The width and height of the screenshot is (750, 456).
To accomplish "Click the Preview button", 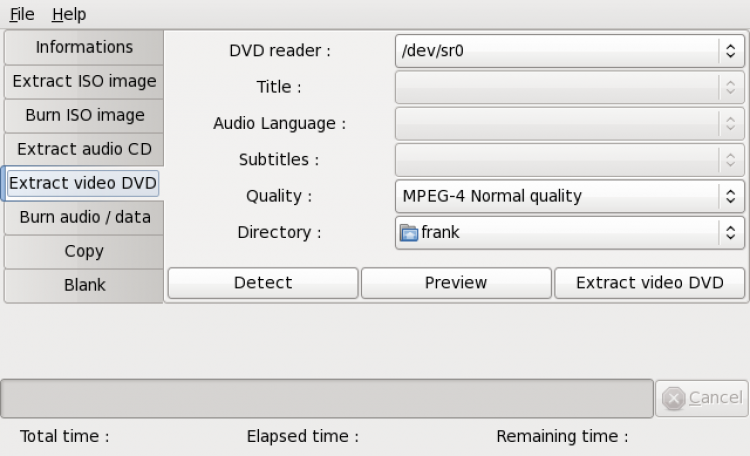I will [456, 283].
